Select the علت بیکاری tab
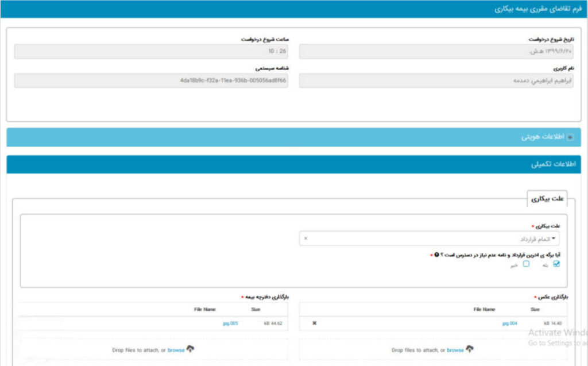The image size is (588, 366). (547, 199)
